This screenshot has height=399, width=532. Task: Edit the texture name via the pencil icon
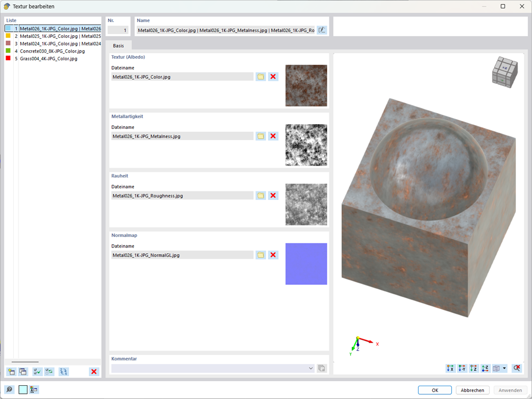[x=322, y=30]
